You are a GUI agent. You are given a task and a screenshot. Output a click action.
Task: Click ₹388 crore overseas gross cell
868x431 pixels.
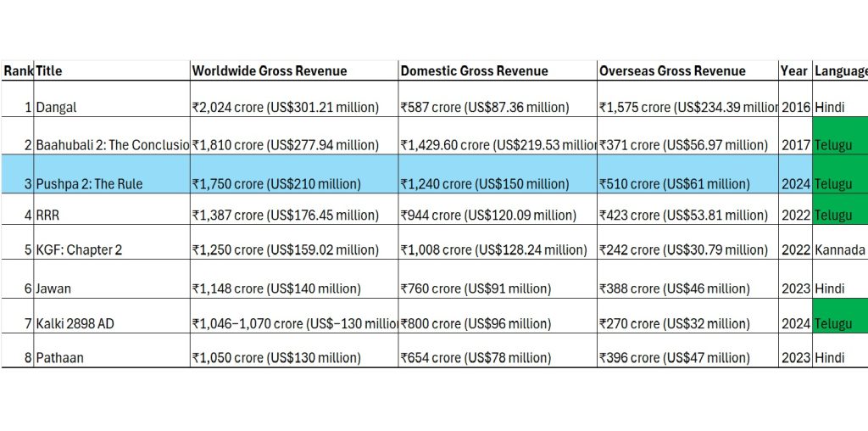point(687,278)
